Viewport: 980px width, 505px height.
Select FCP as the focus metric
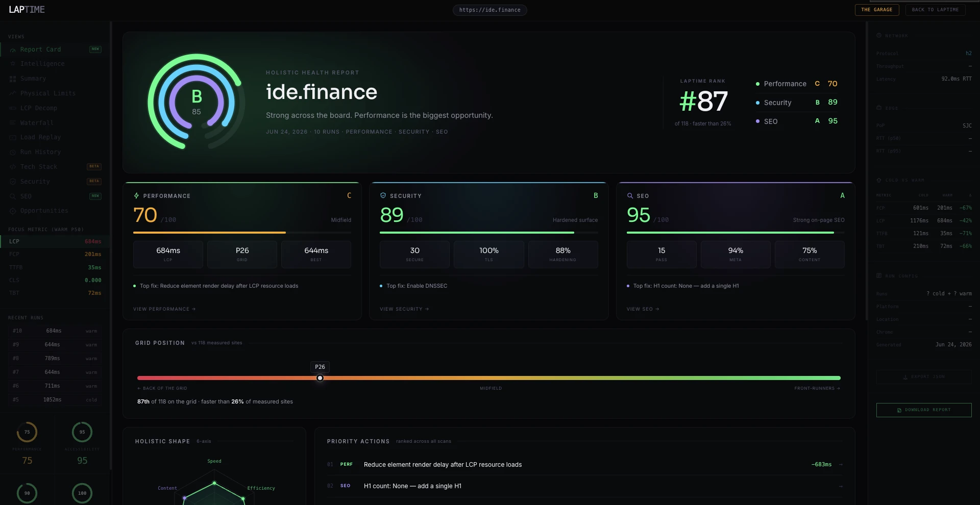pos(55,254)
